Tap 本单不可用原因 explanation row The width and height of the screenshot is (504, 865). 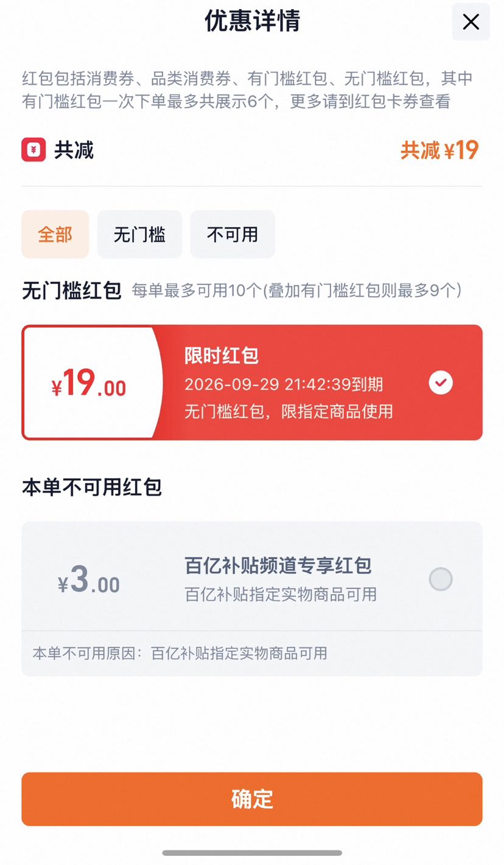(x=252, y=654)
